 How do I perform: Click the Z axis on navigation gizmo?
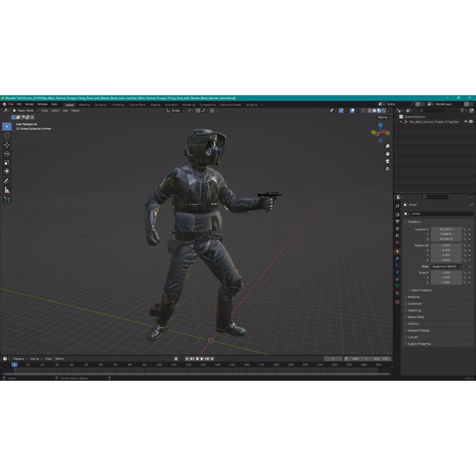(380, 125)
